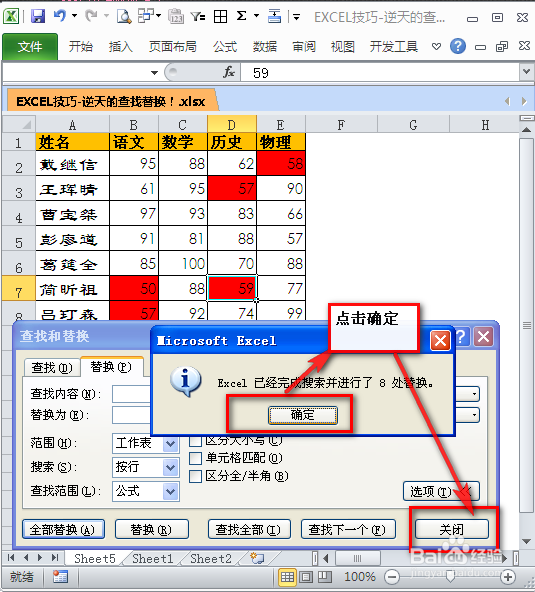The image size is (535, 592).
Task: Click the insert row icon in toolbar
Action: tap(274, 16)
